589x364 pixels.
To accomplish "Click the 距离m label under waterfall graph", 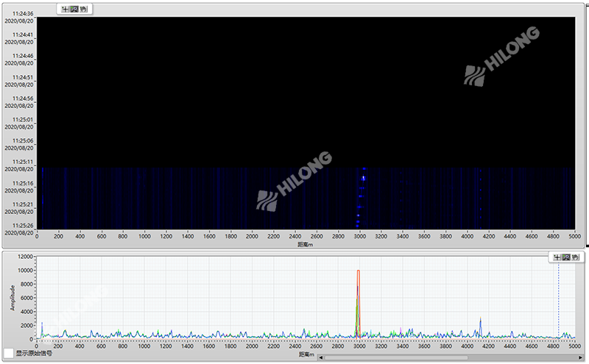I will pyautogui.click(x=306, y=245).
